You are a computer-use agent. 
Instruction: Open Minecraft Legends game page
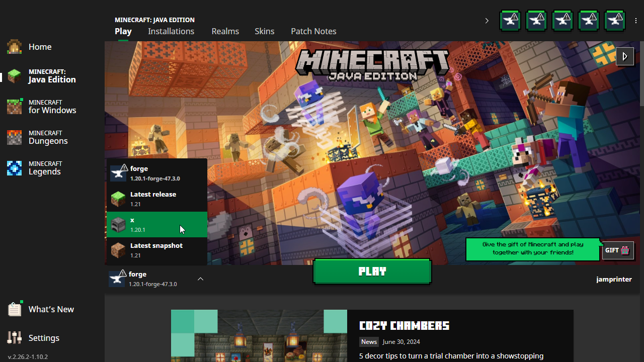[45, 168]
